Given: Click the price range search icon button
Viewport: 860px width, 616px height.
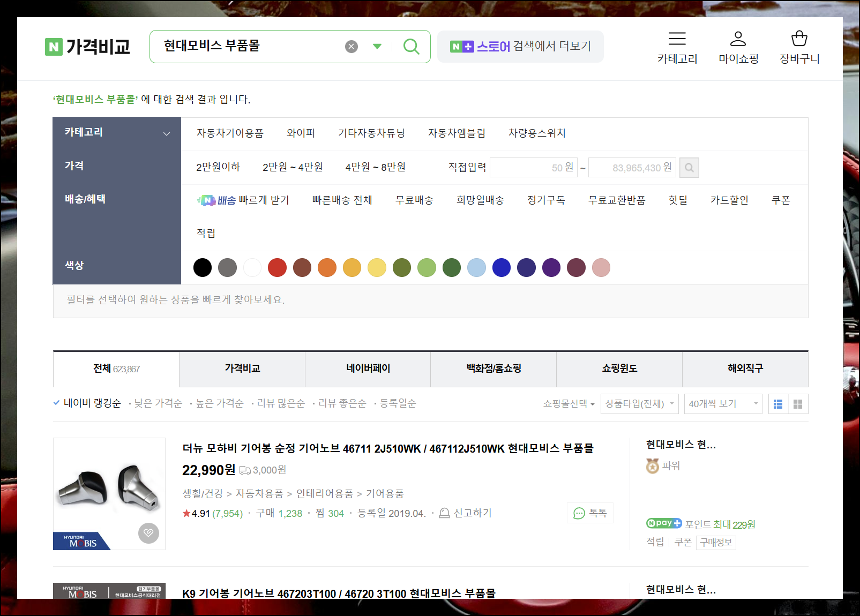Looking at the screenshot, I should click(x=689, y=168).
